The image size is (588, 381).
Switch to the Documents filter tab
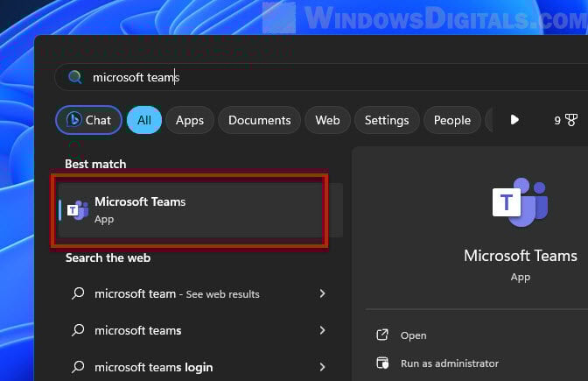(260, 120)
